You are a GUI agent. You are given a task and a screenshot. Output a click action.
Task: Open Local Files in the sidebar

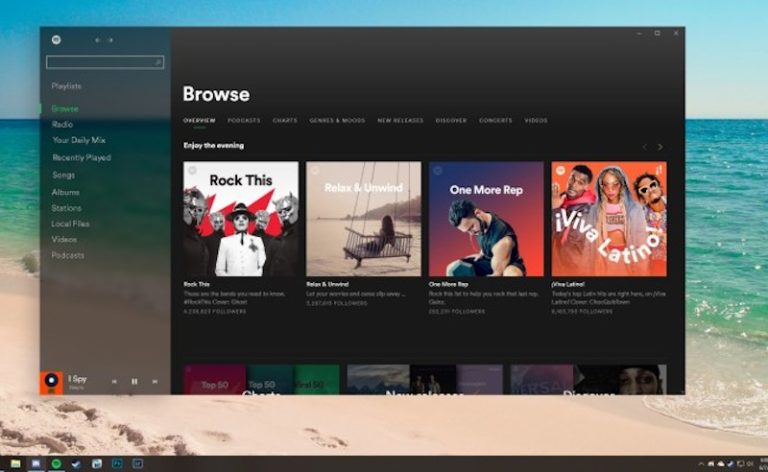click(70, 224)
